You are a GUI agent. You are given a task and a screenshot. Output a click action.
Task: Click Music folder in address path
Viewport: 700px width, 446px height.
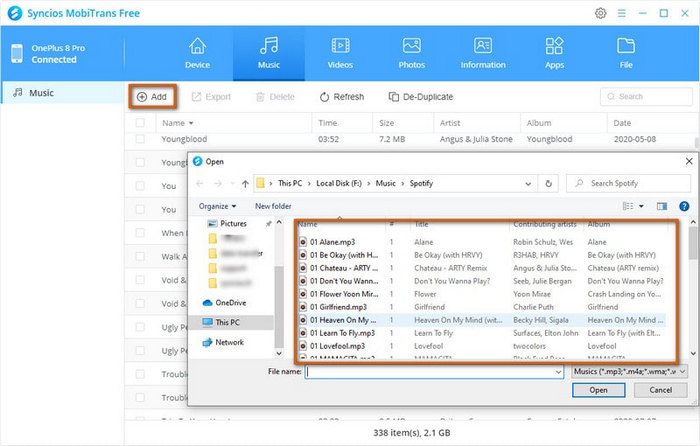pos(386,183)
